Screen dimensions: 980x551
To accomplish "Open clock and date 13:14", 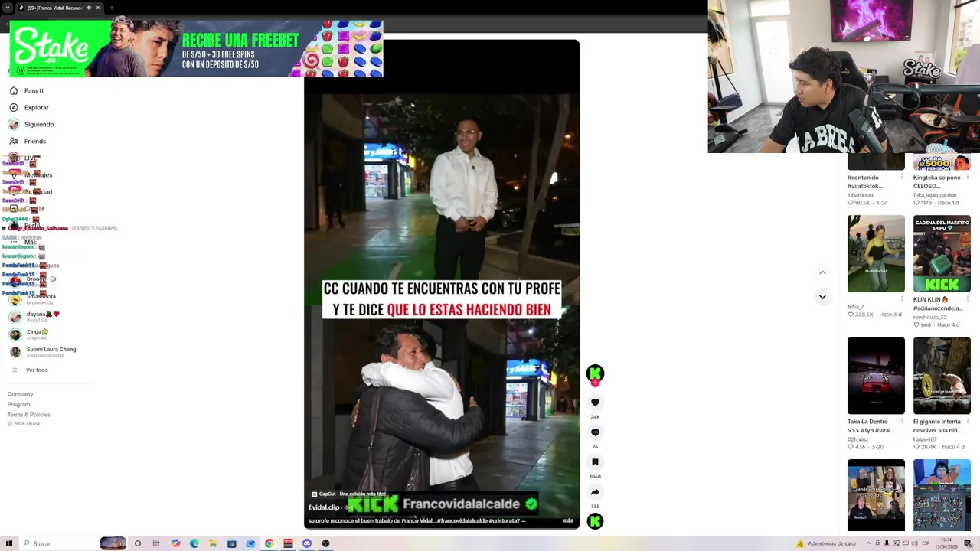I will pos(946,543).
